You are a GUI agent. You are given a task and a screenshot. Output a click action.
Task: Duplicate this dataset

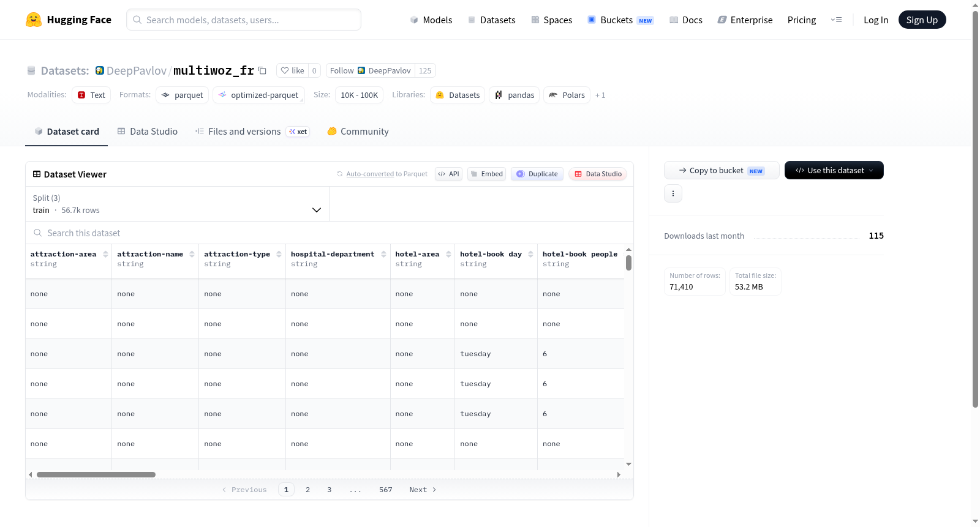[x=537, y=174]
